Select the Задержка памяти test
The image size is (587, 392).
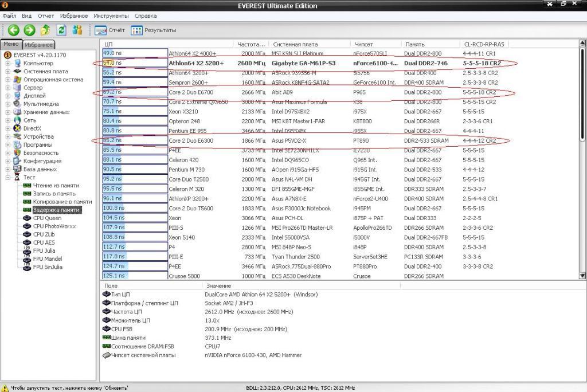coord(57,210)
